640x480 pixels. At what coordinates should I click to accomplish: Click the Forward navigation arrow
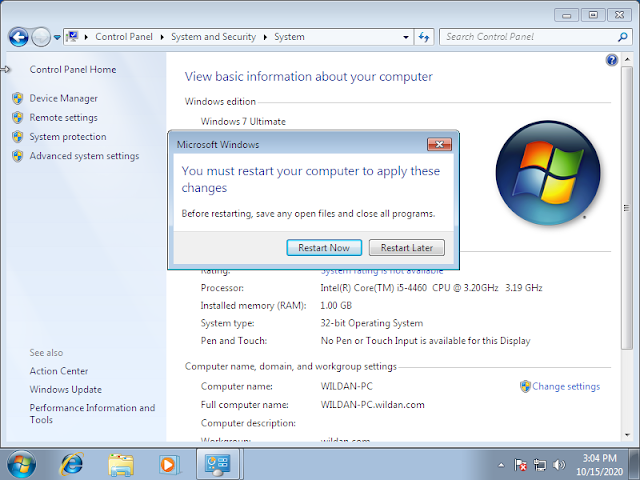tap(41, 37)
